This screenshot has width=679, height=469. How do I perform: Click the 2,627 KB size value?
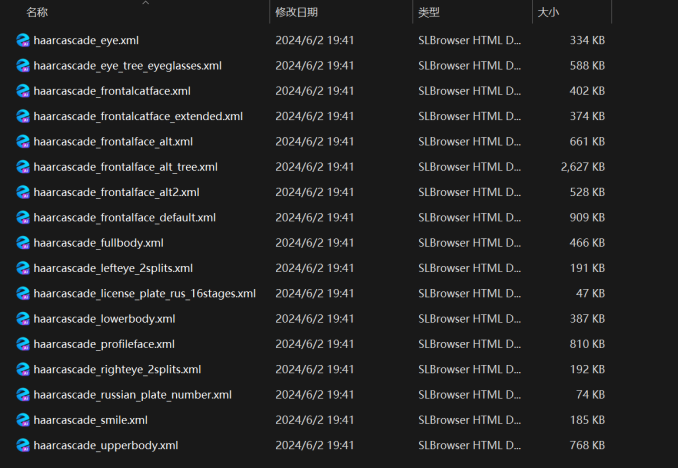(x=583, y=167)
